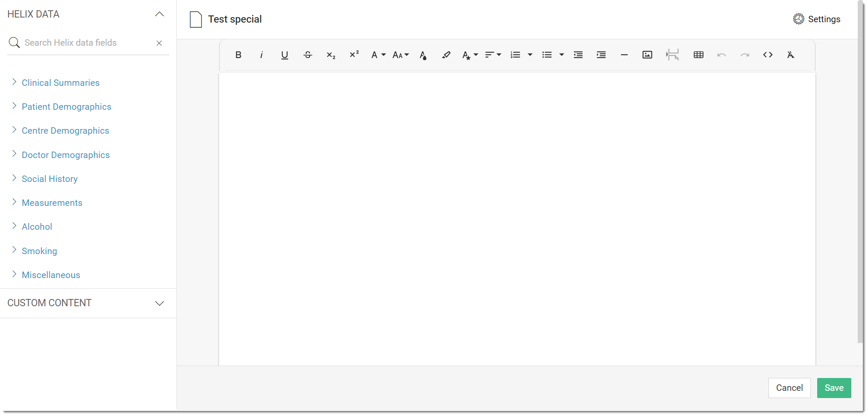Screen dimensions: 868x416
Task: Open the text alignment dropdown
Action: click(493, 55)
